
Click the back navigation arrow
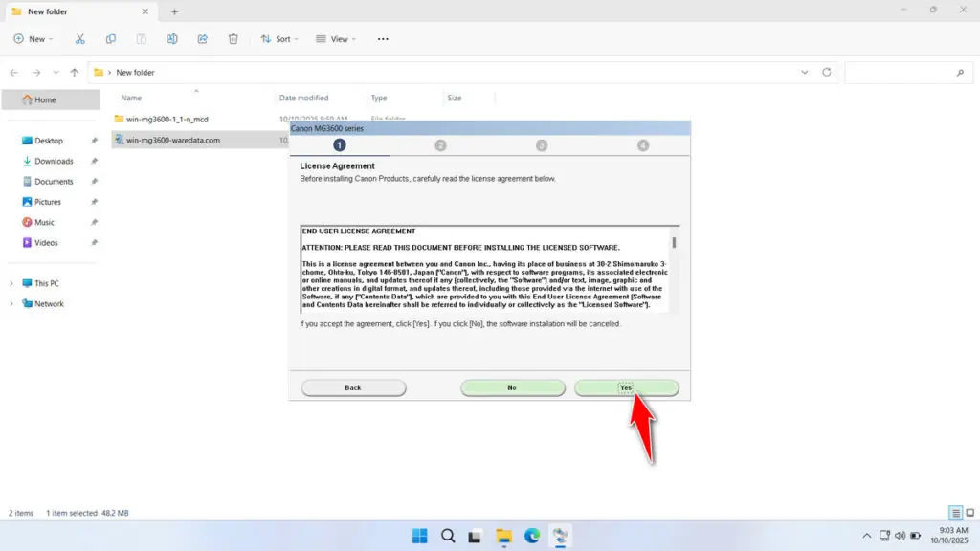point(13,72)
